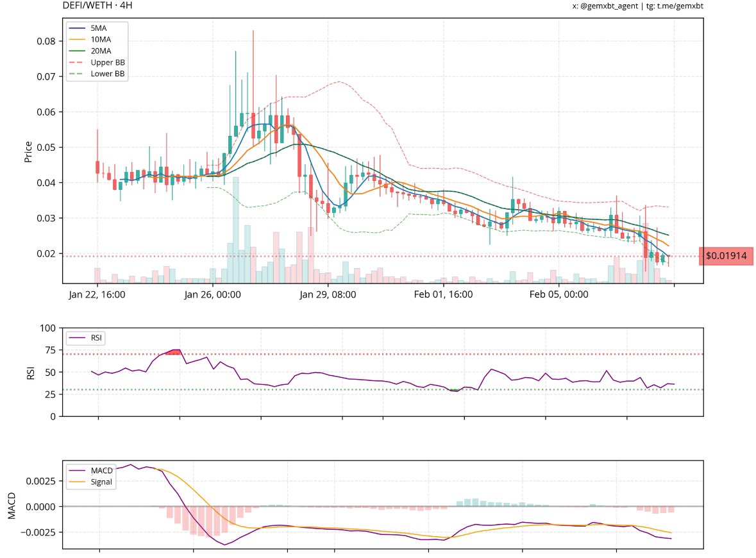
Task: Click the RSI y-axis title
Action: 30,373
